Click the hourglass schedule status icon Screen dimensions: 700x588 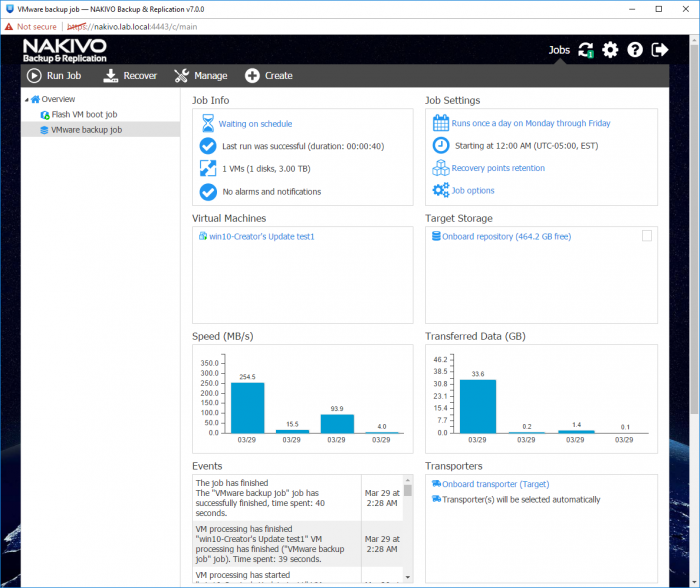point(208,123)
